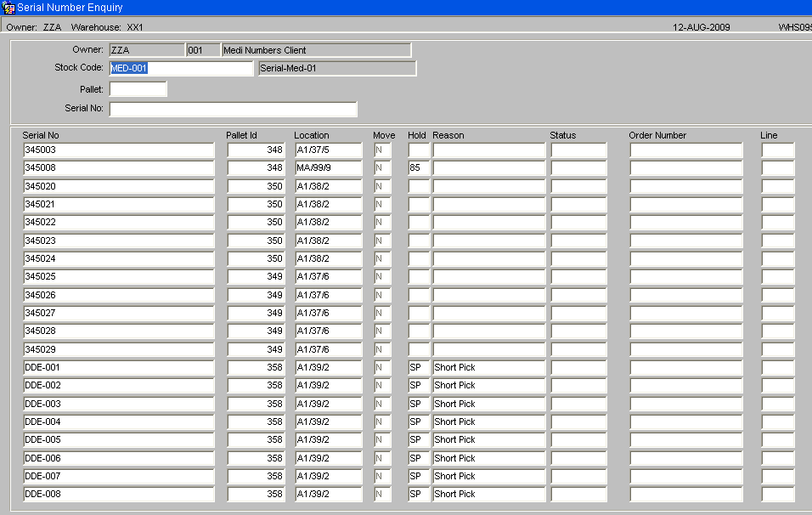Click the Medi Numbers Client field
This screenshot has height=515, width=812.
pyautogui.click(x=317, y=50)
